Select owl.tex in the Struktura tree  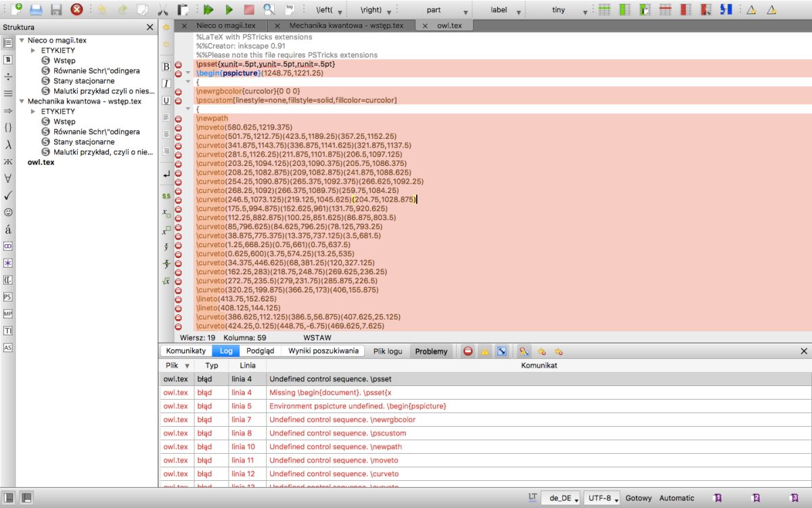[x=41, y=163]
